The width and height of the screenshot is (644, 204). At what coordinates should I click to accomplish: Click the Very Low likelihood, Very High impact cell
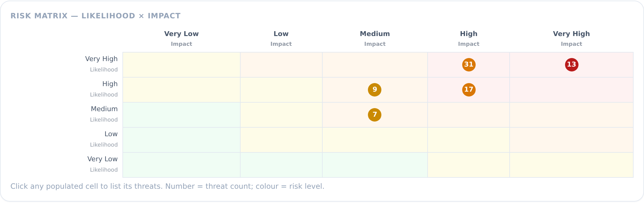(571, 165)
